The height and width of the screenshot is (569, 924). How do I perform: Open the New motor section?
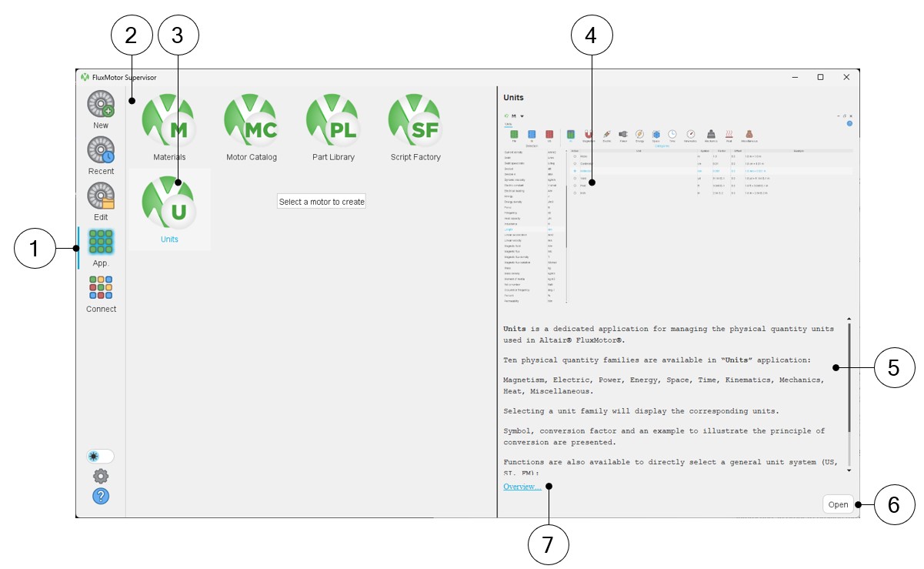(101, 110)
